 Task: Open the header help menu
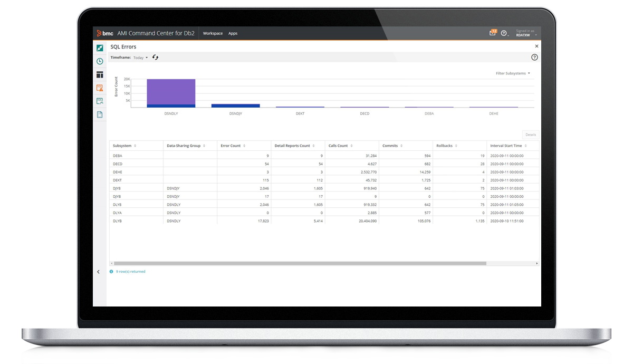[504, 33]
